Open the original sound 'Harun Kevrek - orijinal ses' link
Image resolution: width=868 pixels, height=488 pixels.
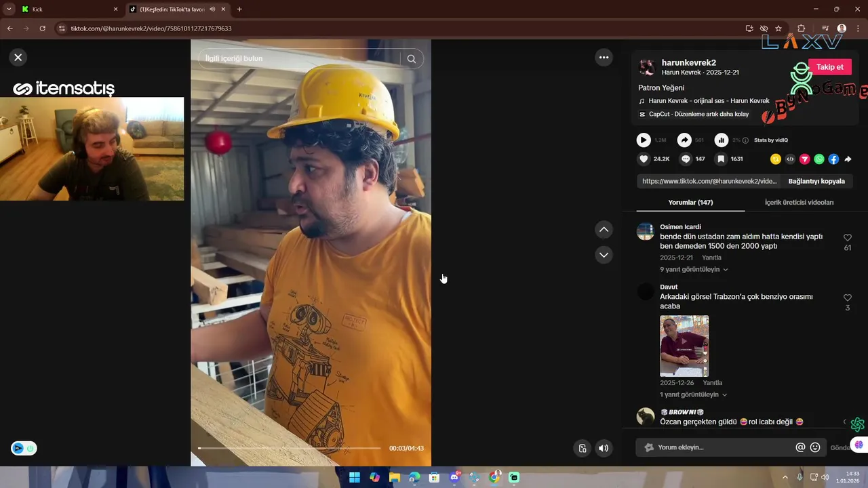tap(709, 101)
